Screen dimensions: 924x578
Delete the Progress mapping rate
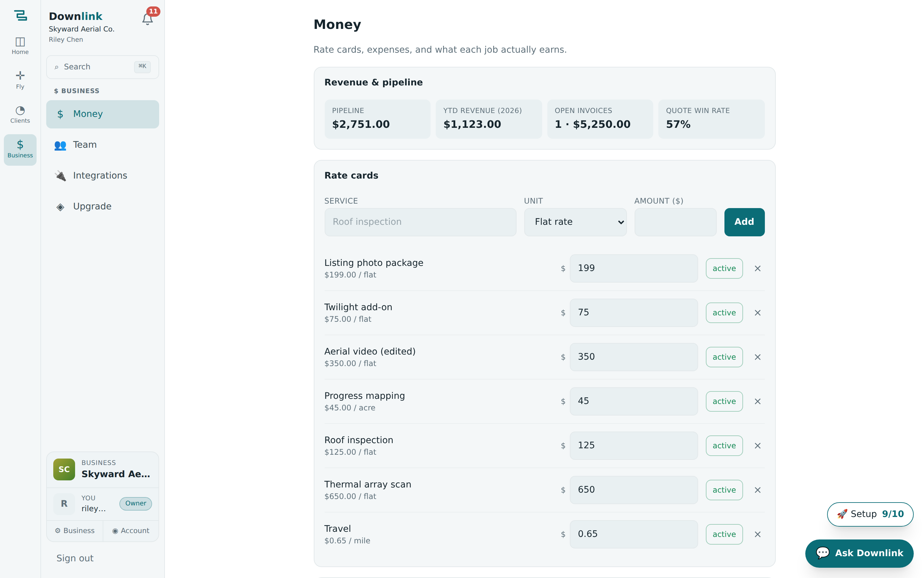click(x=757, y=401)
